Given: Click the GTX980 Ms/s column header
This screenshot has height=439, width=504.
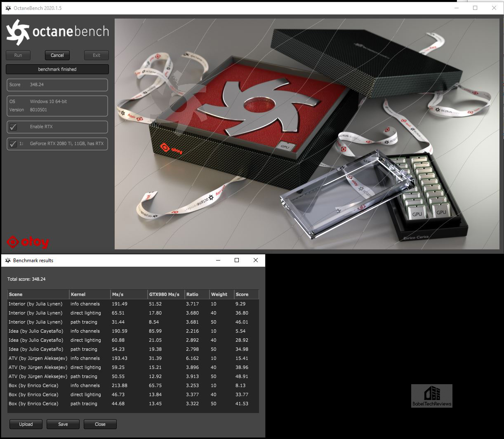Looking at the screenshot, I should [166, 294].
